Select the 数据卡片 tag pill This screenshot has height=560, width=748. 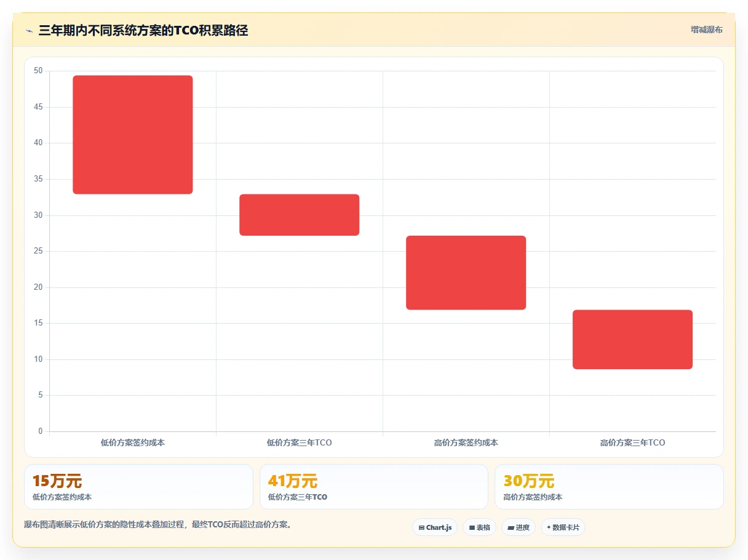coord(563,527)
